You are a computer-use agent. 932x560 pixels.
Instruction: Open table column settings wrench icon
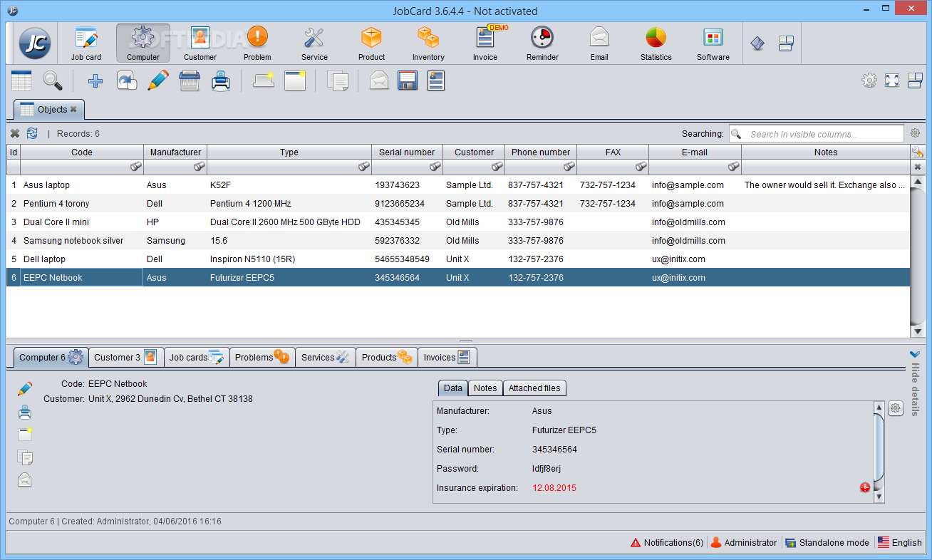coord(918,152)
